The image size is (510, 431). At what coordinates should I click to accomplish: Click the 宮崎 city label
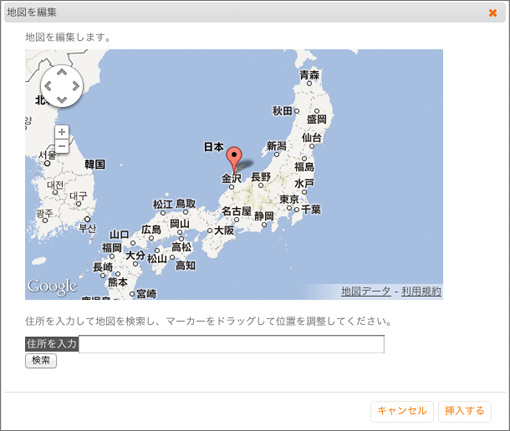pyautogui.click(x=146, y=293)
